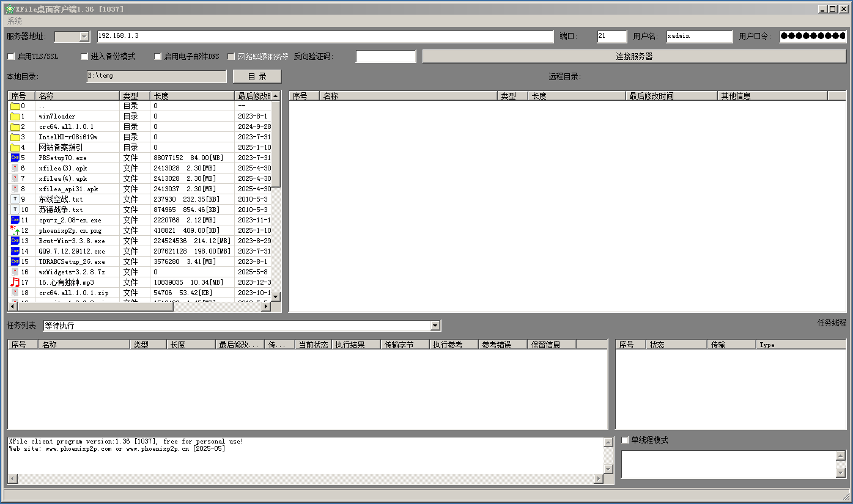853x504 pixels.
Task: Sort local files by 名称 column header
Action: coord(76,96)
